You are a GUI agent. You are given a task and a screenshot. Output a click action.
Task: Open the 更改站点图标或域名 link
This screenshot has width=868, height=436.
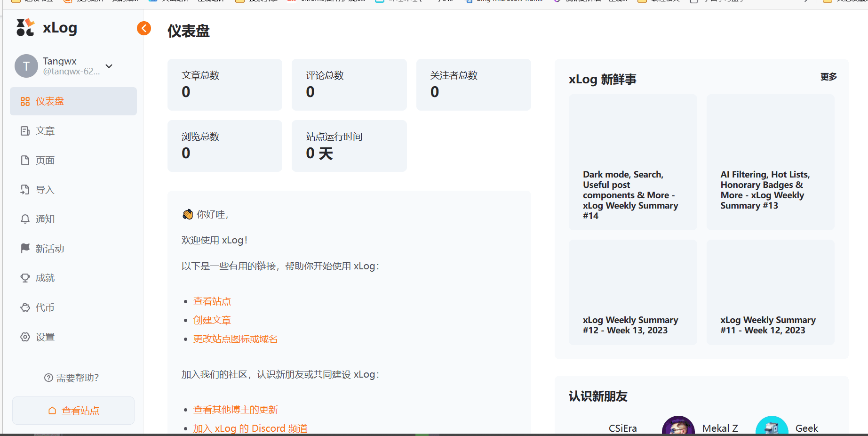236,339
